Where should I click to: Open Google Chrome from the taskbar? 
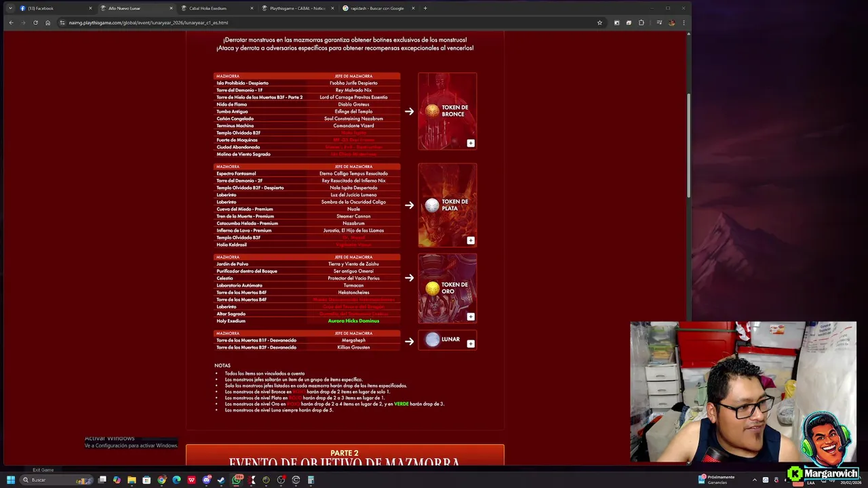pos(161,480)
